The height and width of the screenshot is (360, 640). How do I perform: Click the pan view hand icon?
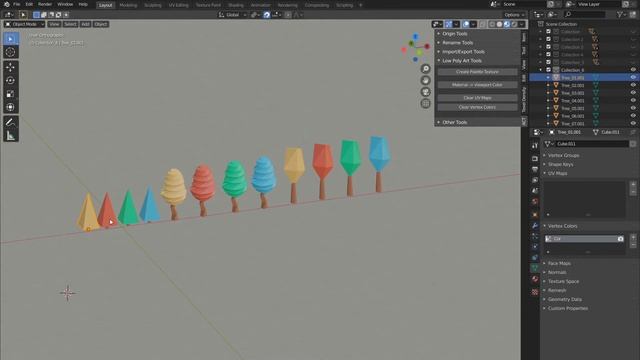425,80
